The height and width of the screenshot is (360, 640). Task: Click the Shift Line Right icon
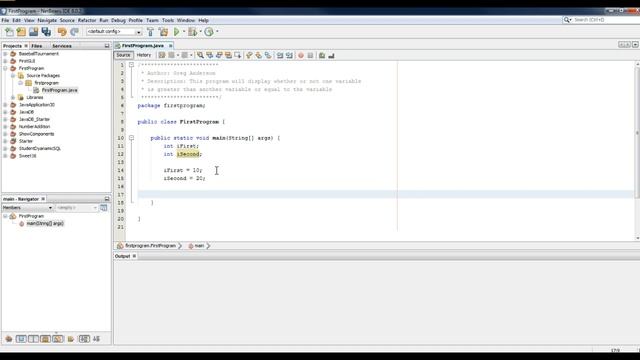(289, 55)
